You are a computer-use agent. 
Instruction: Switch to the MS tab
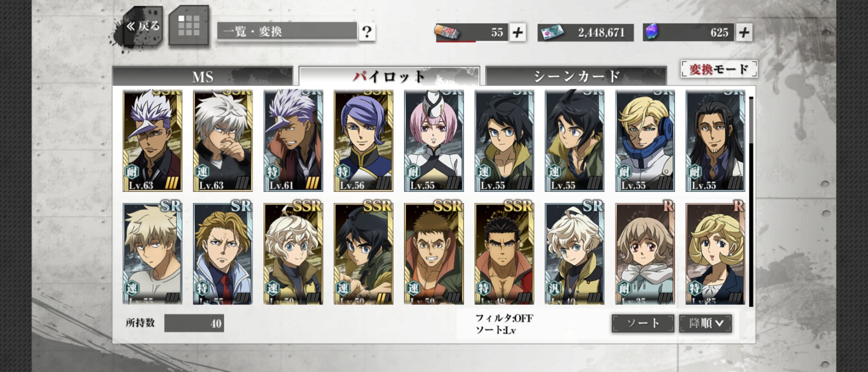203,76
